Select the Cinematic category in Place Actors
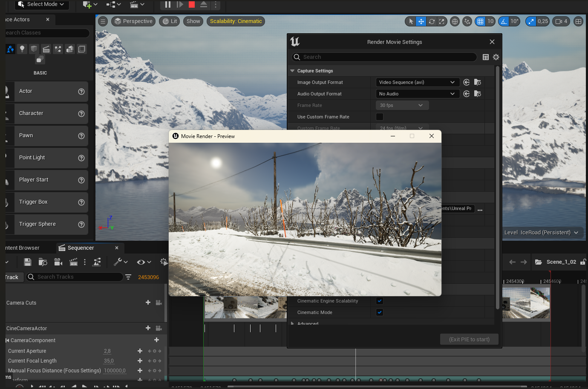This screenshot has width=588, height=389. tap(46, 49)
